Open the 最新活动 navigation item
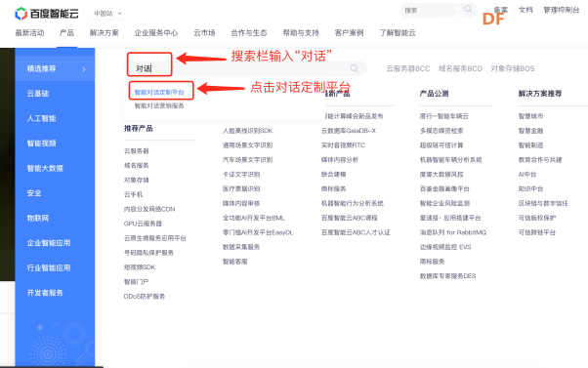 29,33
